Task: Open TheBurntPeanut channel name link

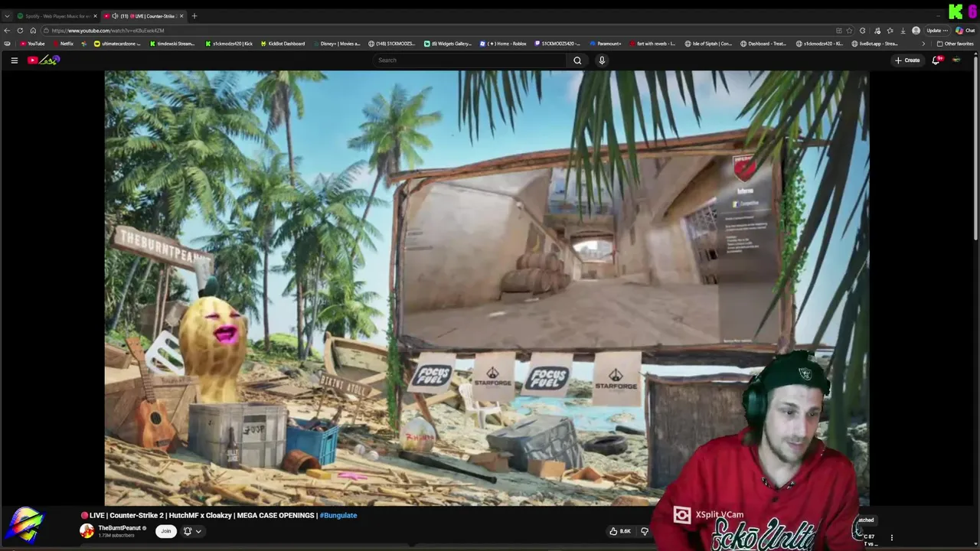Action: click(119, 528)
